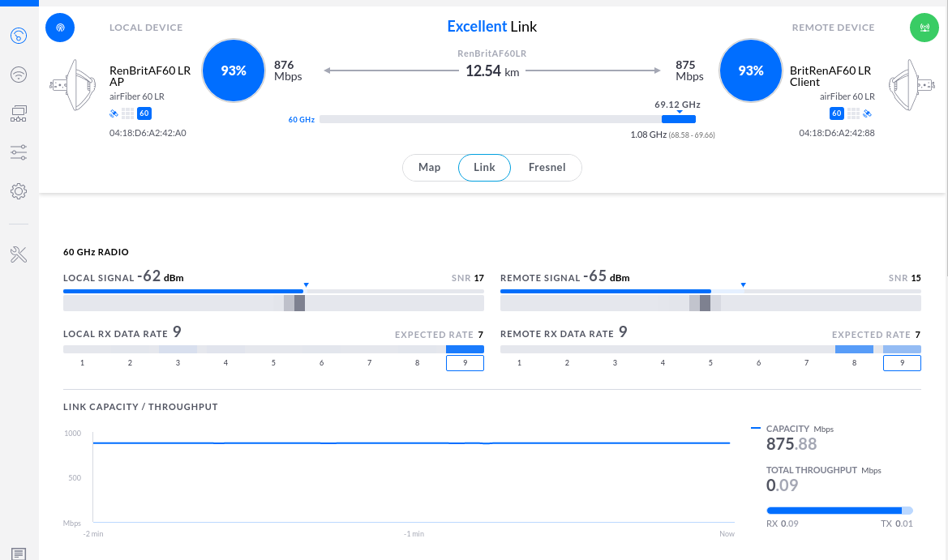The height and width of the screenshot is (560, 948).
Task: Click the remote 93% link quality circle
Action: [x=751, y=71]
